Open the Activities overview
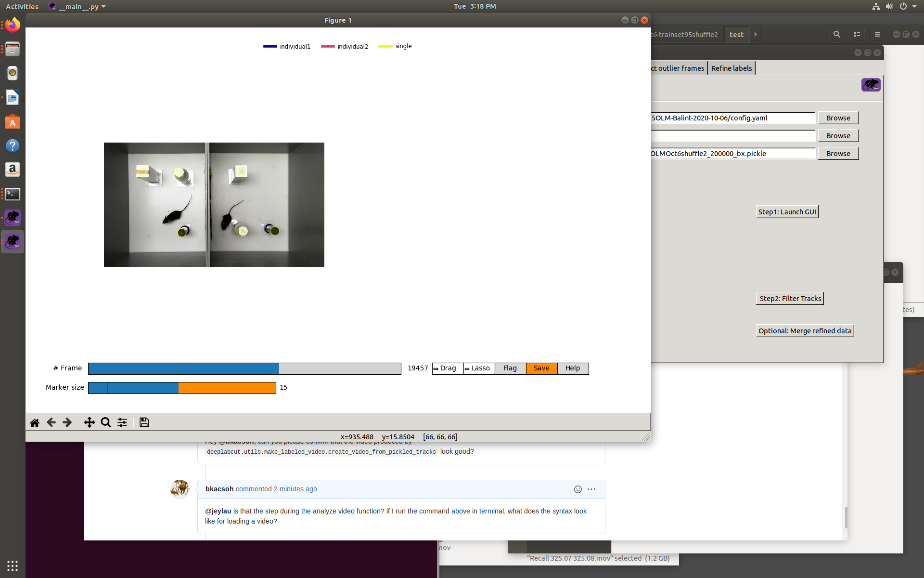 click(22, 6)
